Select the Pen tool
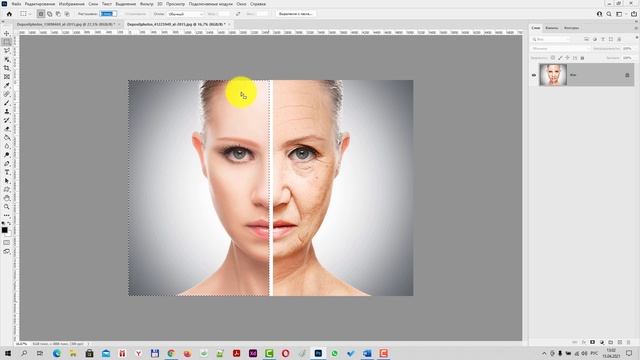The height and width of the screenshot is (360, 640). (x=7, y=163)
